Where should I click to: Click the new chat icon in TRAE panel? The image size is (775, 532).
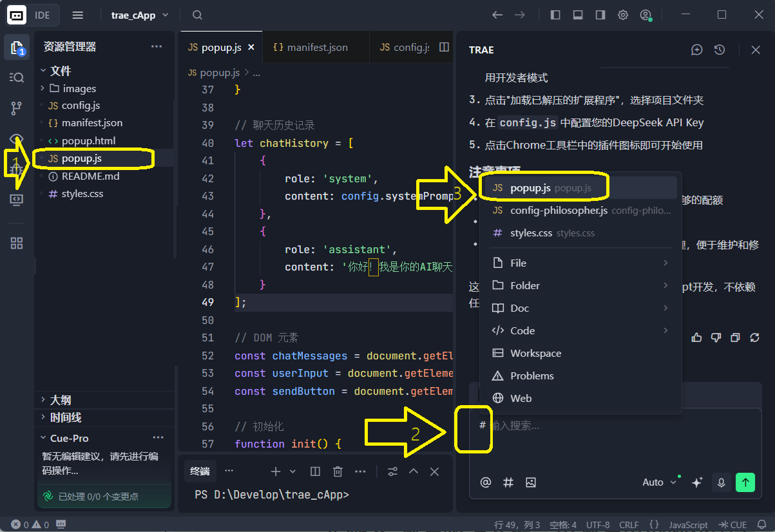click(696, 50)
